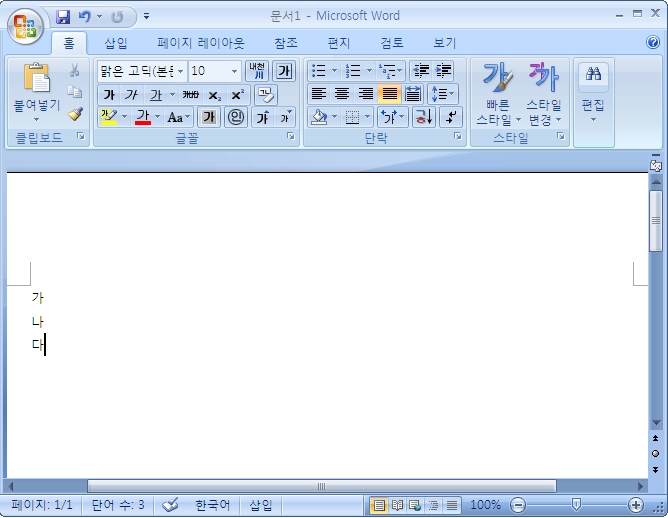Toggle underline formatting
This screenshot has height=518, width=668.
156,95
